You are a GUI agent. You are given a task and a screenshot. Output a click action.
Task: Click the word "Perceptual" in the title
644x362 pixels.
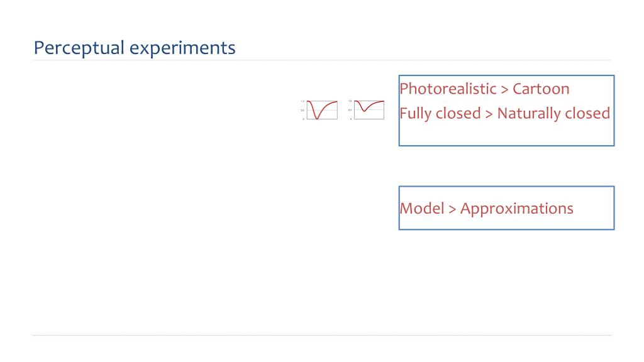pos(79,48)
